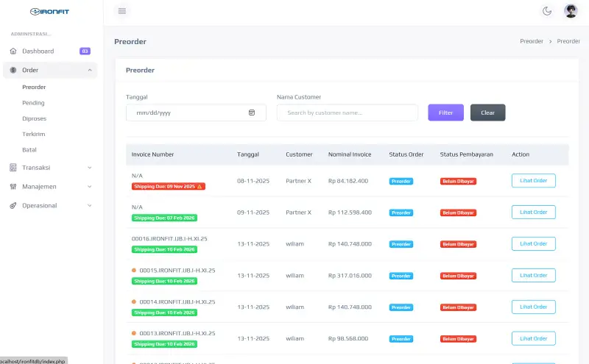The width and height of the screenshot is (589, 364).
Task: Click the Transaksi icon in sidebar
Action: [13, 168]
